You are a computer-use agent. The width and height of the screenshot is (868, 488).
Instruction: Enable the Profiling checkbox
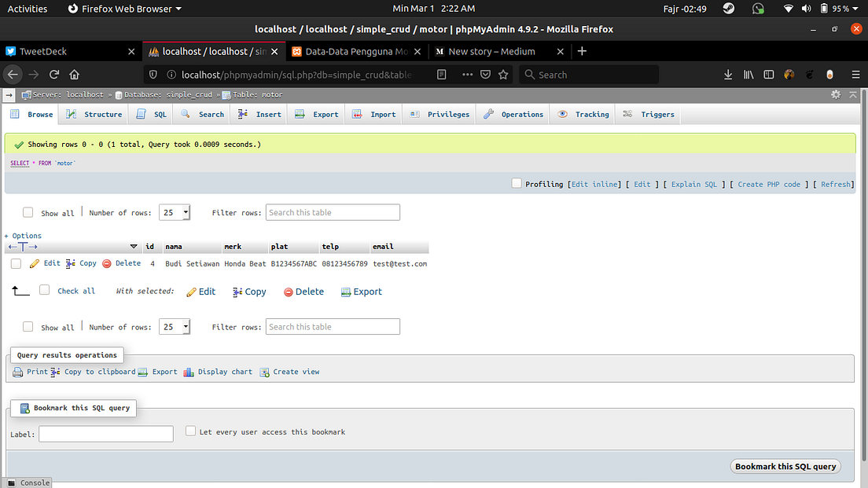(517, 184)
